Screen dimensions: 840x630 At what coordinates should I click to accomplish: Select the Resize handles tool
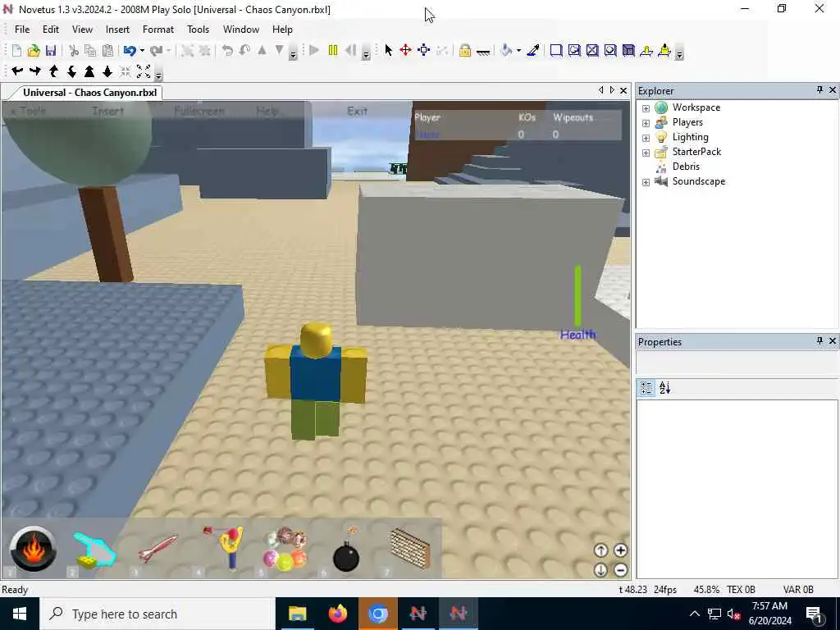424,50
